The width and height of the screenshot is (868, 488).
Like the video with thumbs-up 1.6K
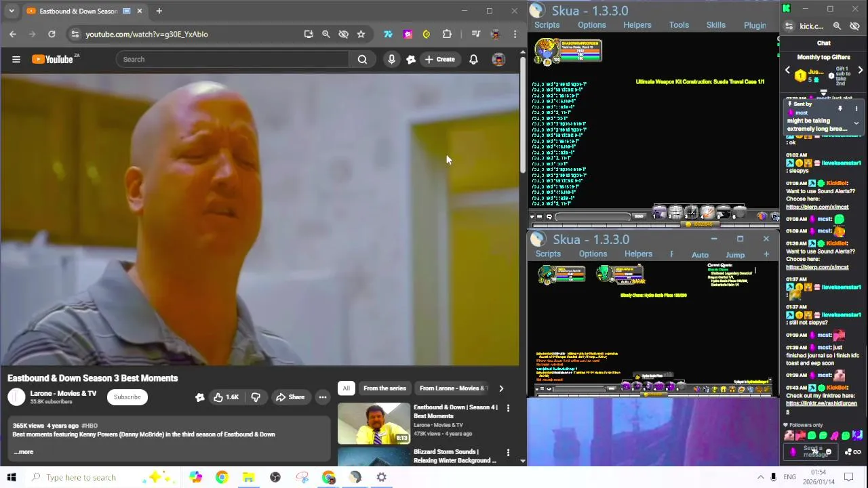pyautogui.click(x=226, y=397)
